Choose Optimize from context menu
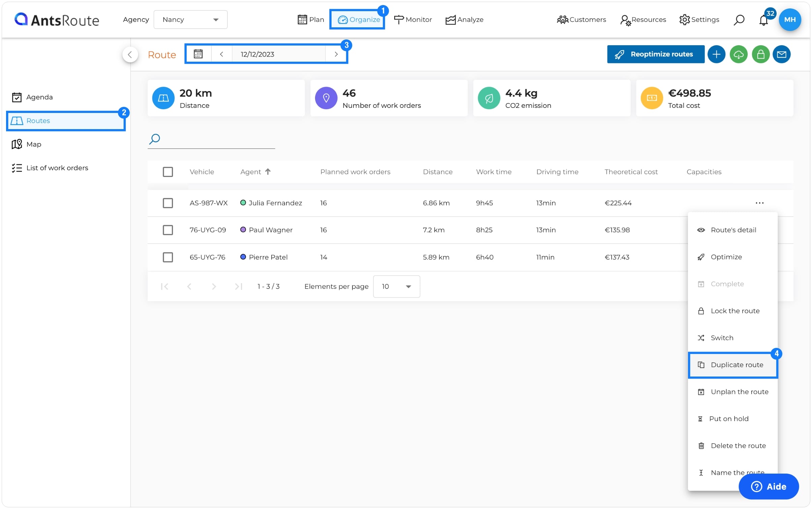812x509 pixels. [732, 257]
